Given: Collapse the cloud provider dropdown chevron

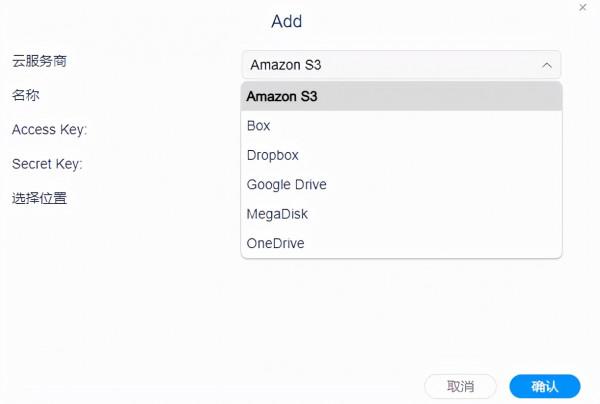Looking at the screenshot, I should [546, 65].
